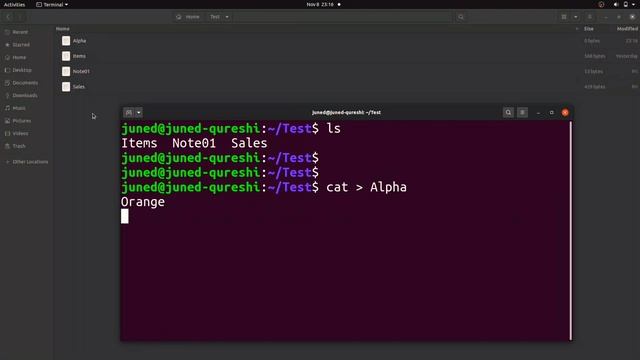The height and width of the screenshot is (360, 640).
Task: Click the terminal block cursor
Action: (x=124, y=216)
